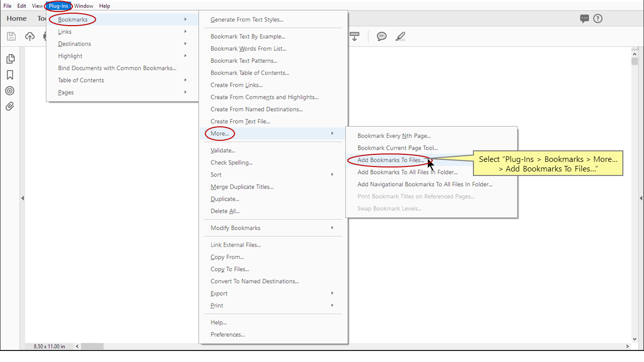Image resolution: width=644 pixels, height=362 pixels.
Task: Open the Attachments panel
Action: tap(10, 106)
